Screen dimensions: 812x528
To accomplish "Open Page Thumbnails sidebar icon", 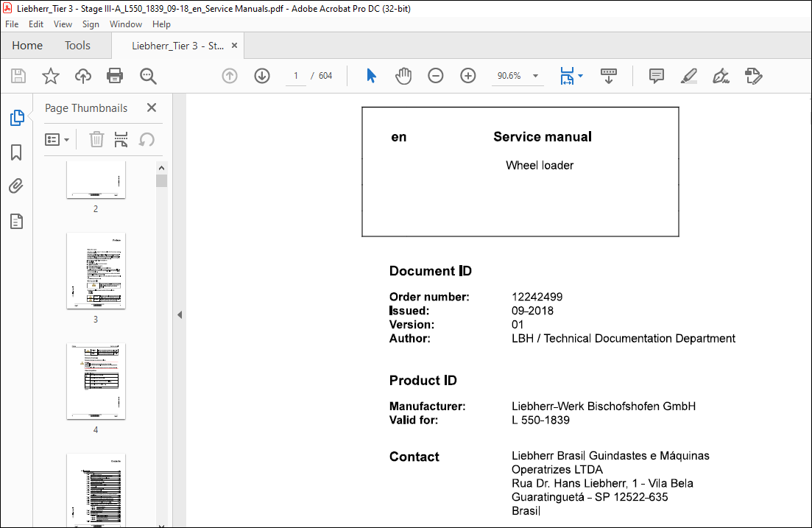I will coord(17,118).
